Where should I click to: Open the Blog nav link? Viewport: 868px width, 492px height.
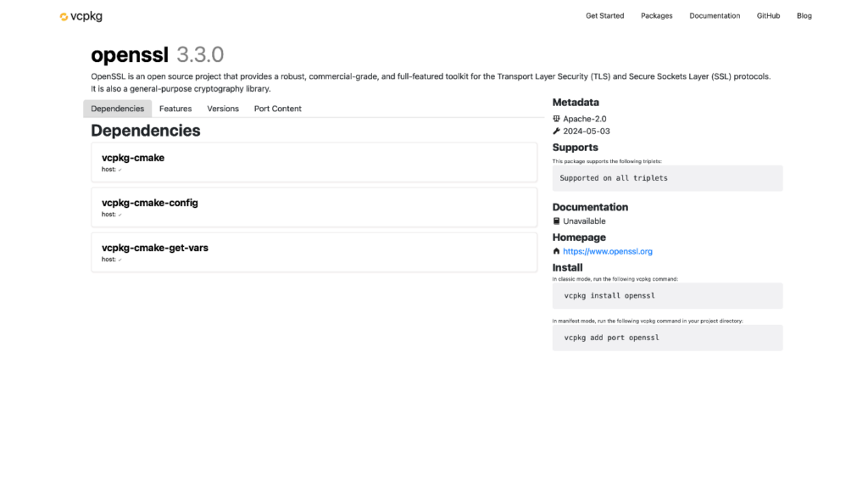tap(804, 16)
